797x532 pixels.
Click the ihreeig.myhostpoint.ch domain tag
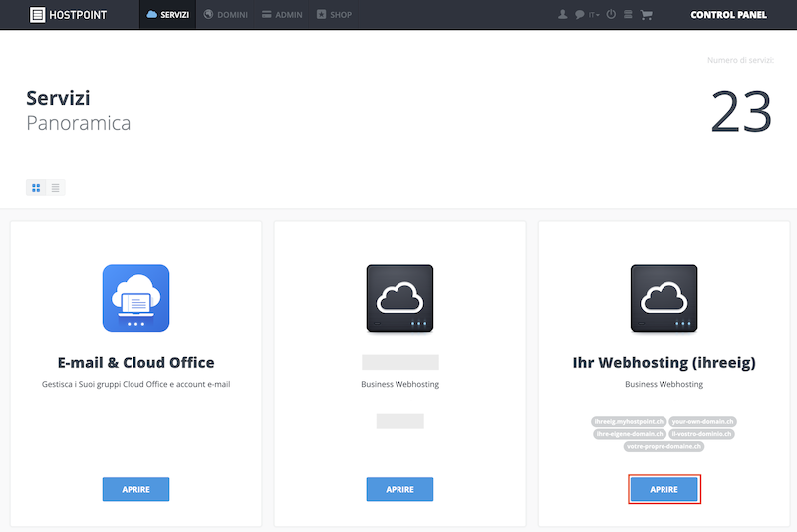[x=629, y=421]
